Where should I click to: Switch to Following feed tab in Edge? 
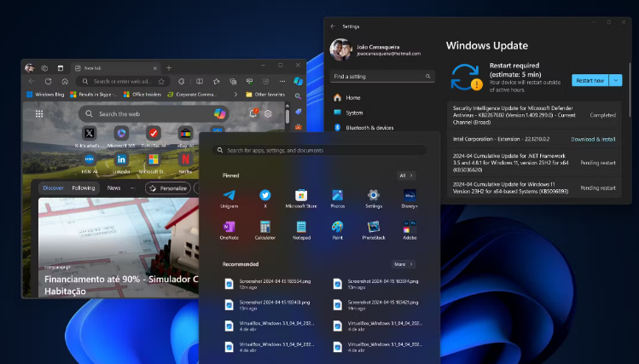(x=84, y=188)
